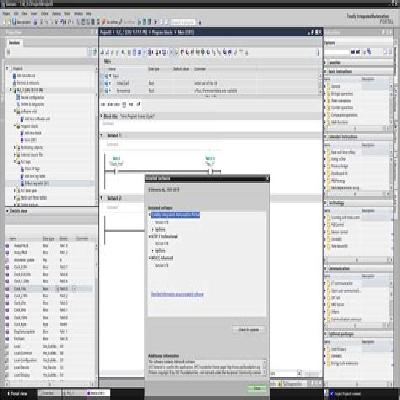
Task: Select the output coil on Network 1
Action: (210, 171)
